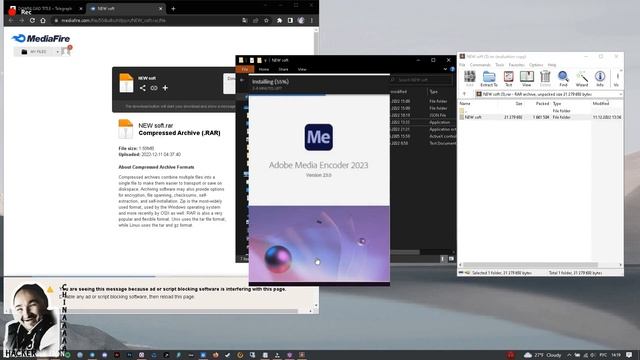Click the browser page vertical scrollbar

(x=316, y=151)
